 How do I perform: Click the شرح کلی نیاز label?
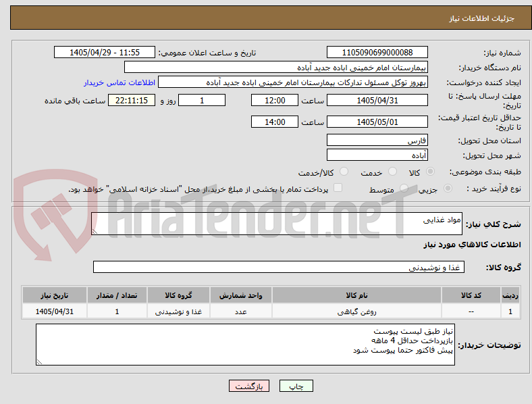(x=493, y=224)
